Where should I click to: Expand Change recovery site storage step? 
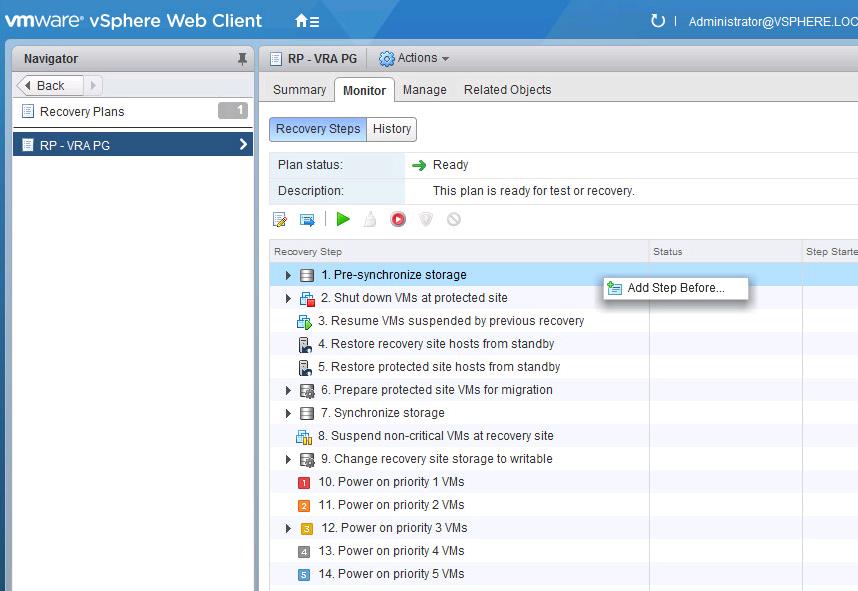[x=288, y=459]
